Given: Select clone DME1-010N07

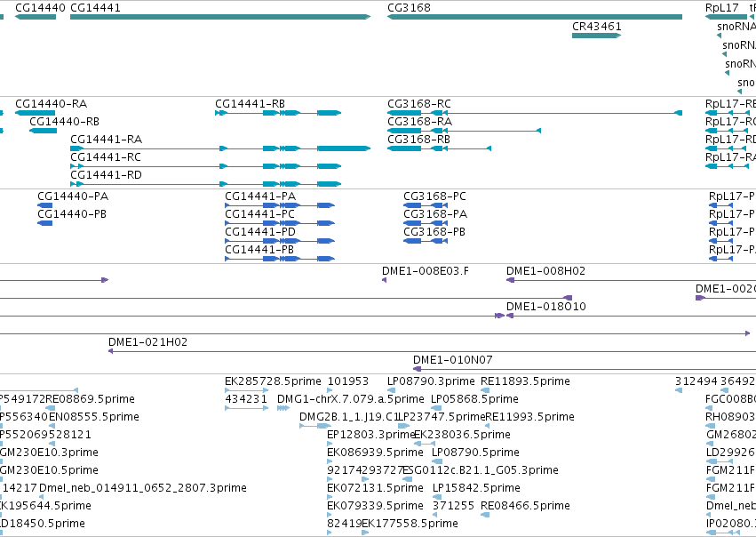Looking at the screenshot, I should tap(453, 360).
